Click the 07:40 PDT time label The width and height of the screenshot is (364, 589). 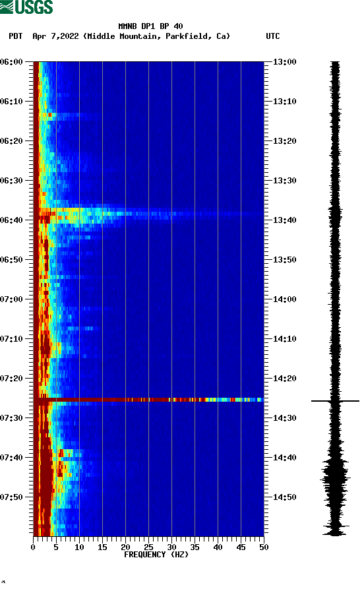11,458
